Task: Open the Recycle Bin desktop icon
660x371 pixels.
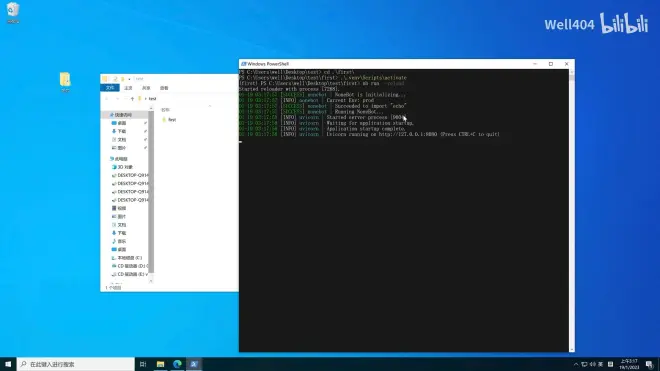Action: [13, 13]
